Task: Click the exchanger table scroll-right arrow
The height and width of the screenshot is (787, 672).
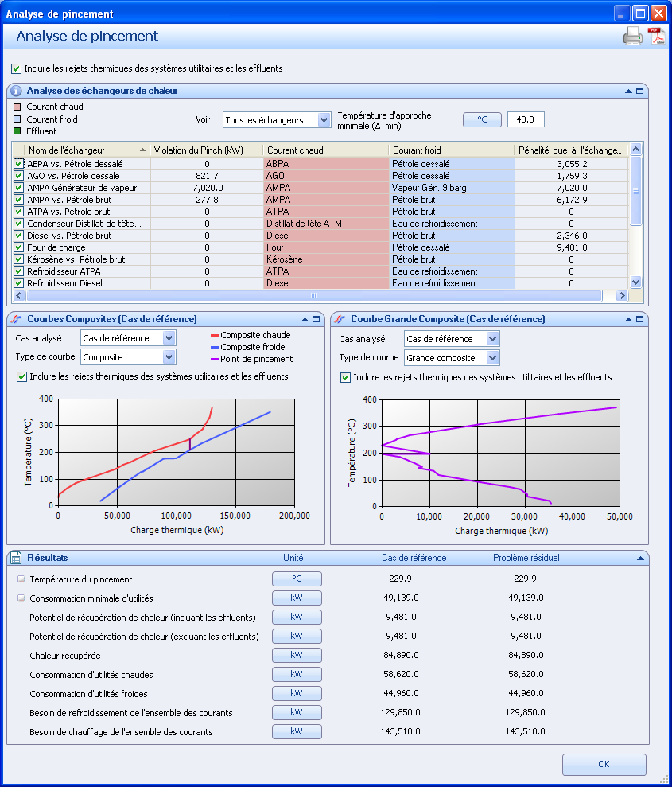Action: point(622,296)
